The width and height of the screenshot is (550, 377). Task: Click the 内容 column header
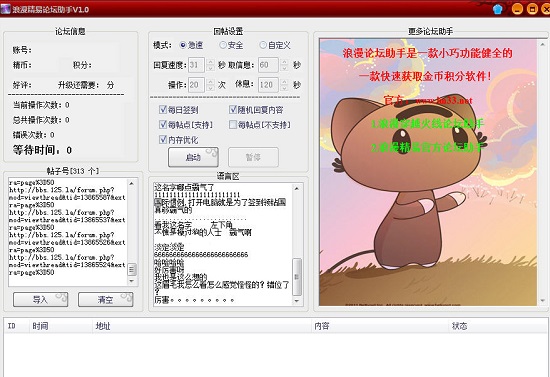click(380, 326)
